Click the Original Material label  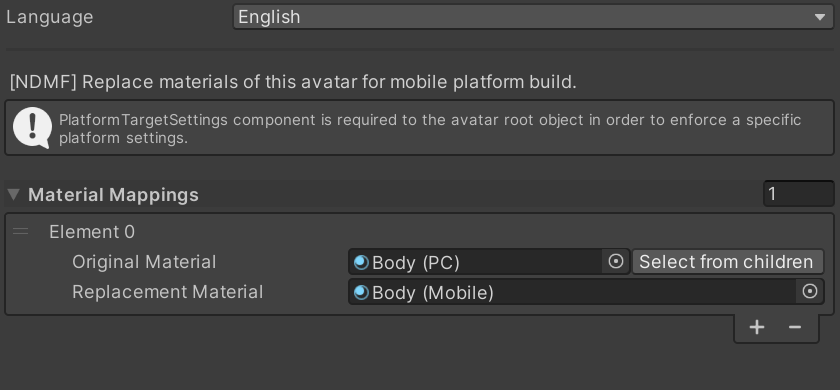click(144, 262)
